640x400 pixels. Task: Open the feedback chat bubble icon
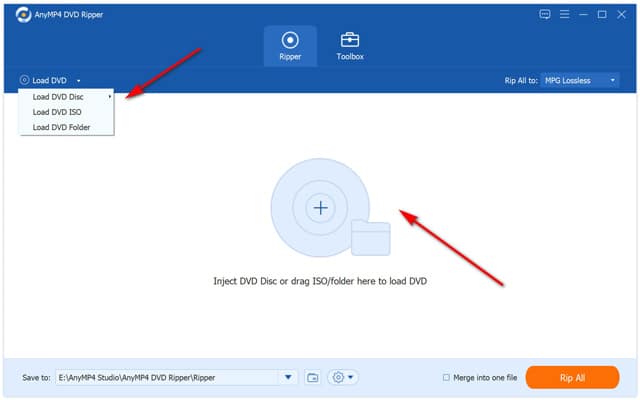click(x=544, y=15)
